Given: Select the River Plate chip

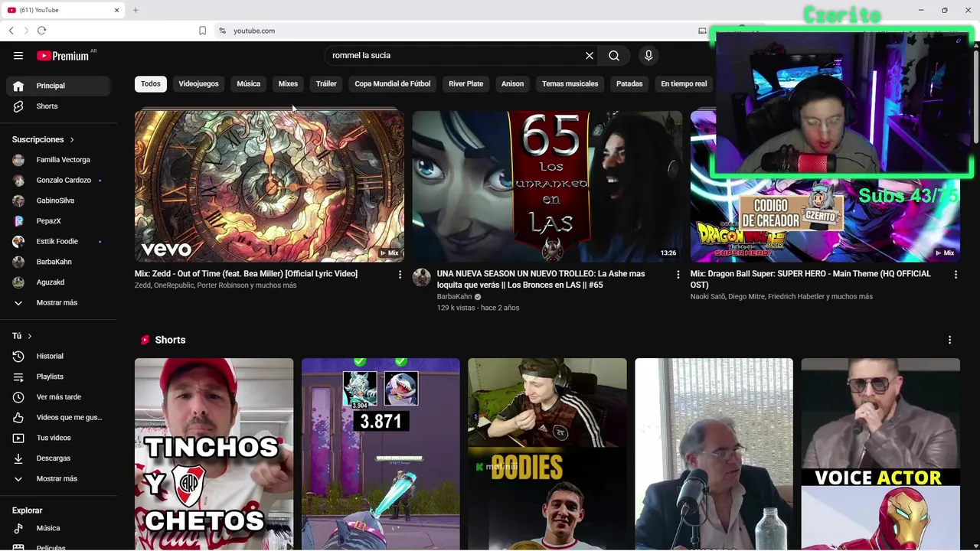Looking at the screenshot, I should point(465,83).
